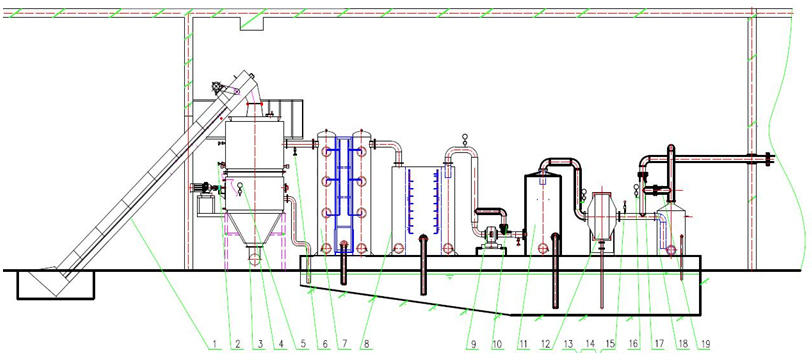Viewport: 812px width, 360px height.
Task: Select the callout number 18 label
Action: click(x=684, y=344)
